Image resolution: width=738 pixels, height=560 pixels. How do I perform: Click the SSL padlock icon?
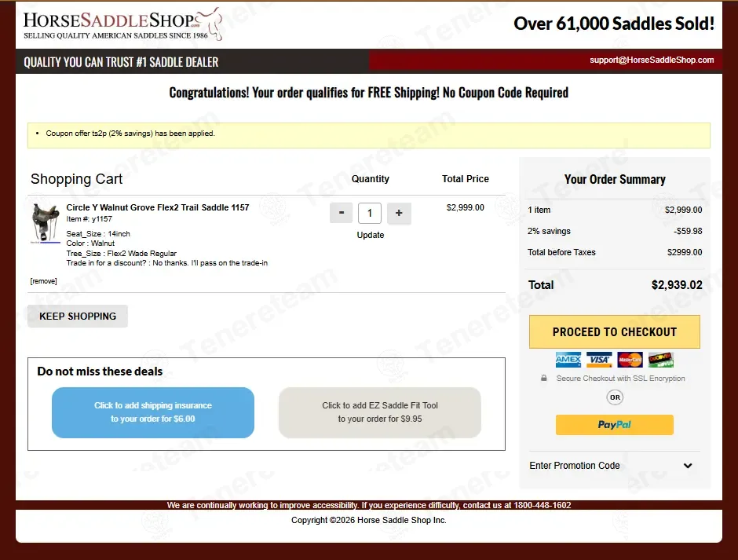pos(543,378)
